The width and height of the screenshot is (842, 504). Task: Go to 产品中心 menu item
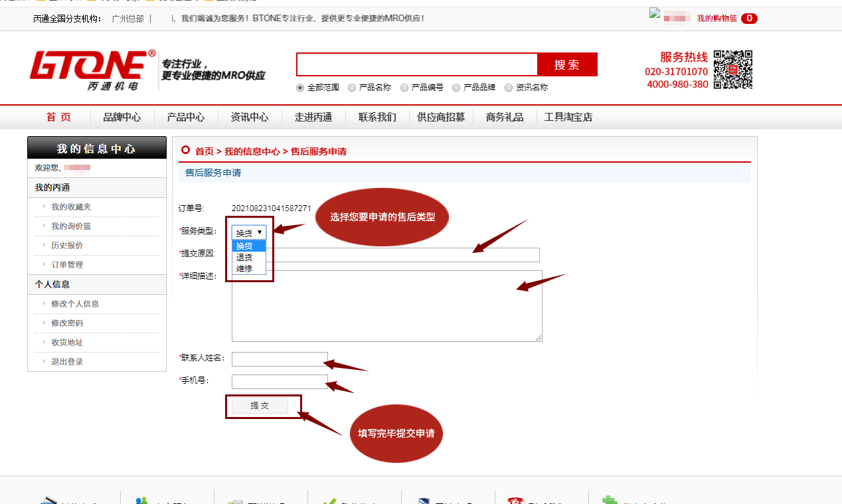point(186,118)
